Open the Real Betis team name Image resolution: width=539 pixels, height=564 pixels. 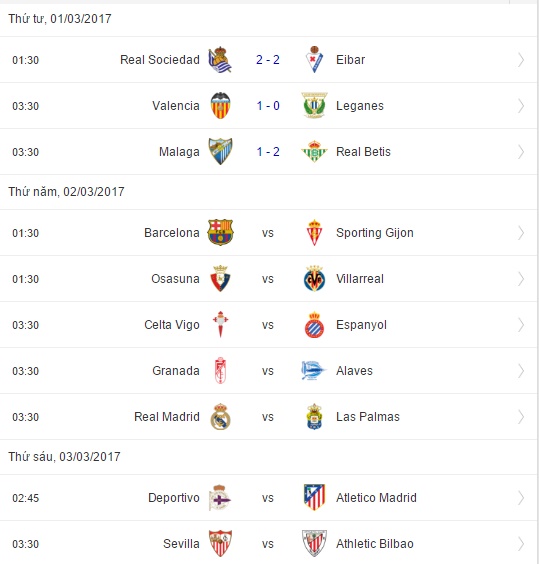363,152
